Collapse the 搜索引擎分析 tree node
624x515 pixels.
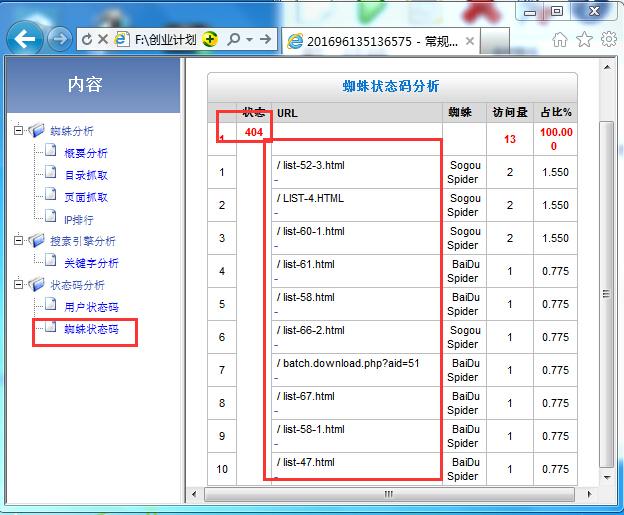point(19,241)
